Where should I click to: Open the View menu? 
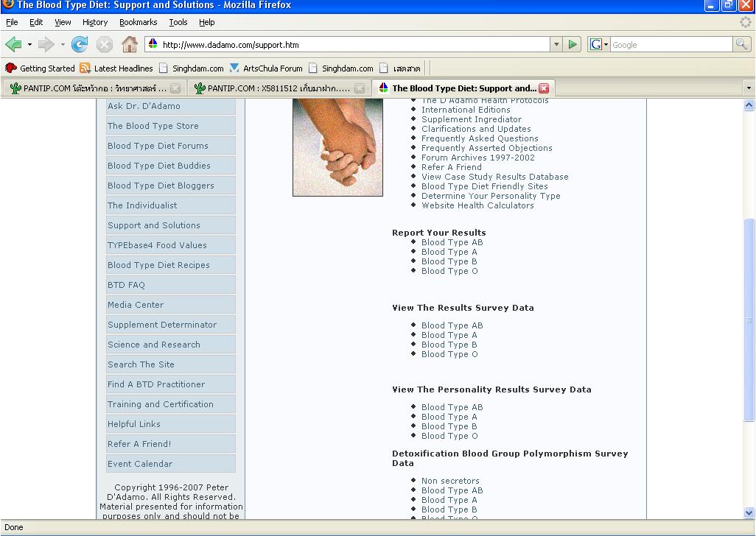pyautogui.click(x=63, y=22)
